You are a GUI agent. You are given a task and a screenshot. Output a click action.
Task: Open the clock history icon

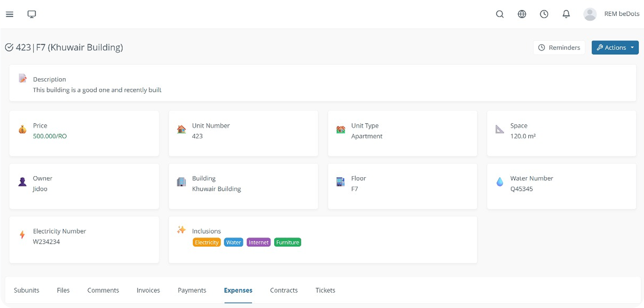(544, 14)
